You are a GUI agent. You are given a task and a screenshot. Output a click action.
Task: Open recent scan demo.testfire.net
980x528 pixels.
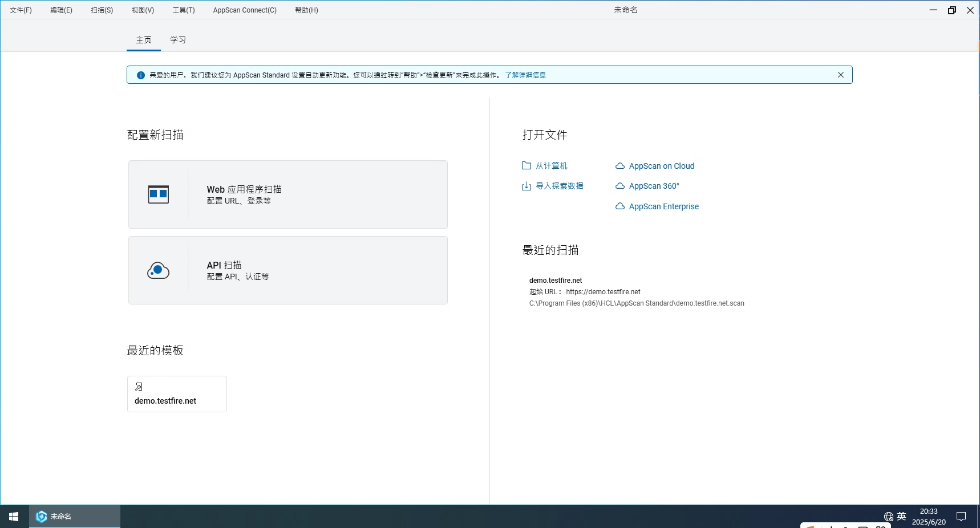click(556, 281)
